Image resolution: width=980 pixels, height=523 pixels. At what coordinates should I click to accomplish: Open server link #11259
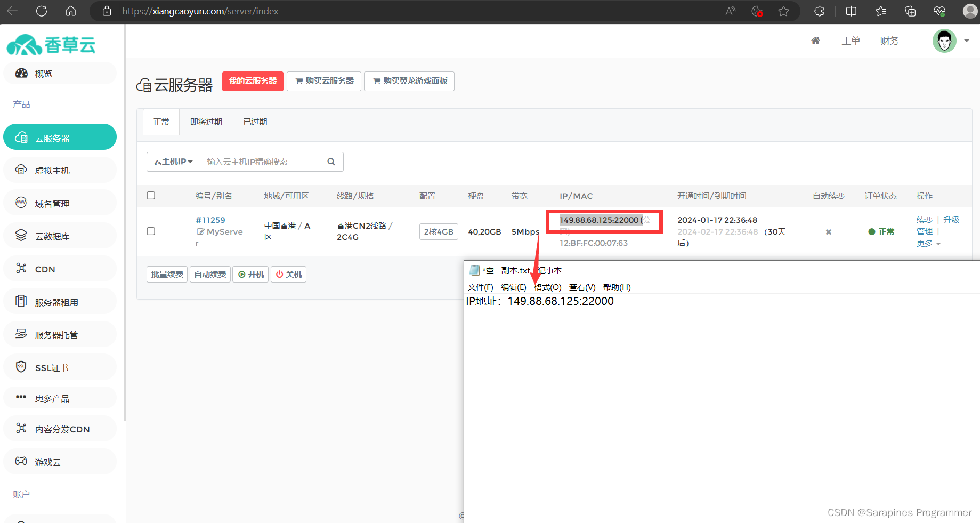click(210, 220)
